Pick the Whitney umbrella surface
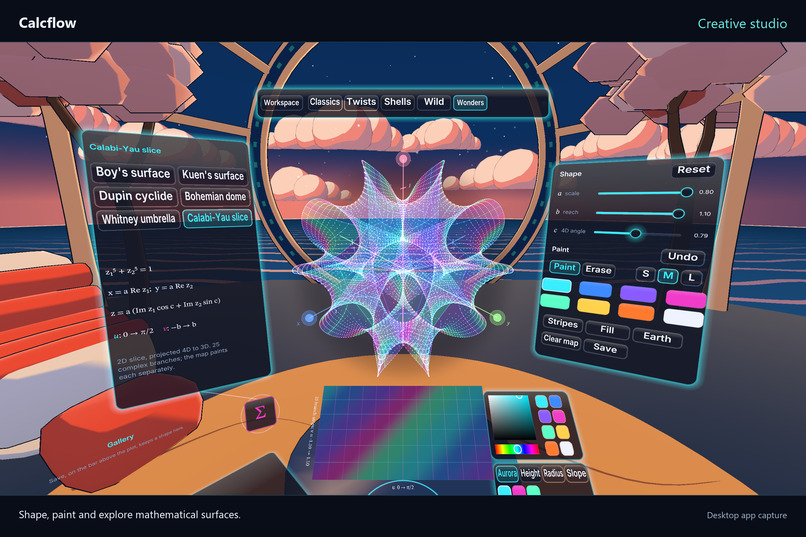Viewport: 806px width, 537px height. click(138, 219)
